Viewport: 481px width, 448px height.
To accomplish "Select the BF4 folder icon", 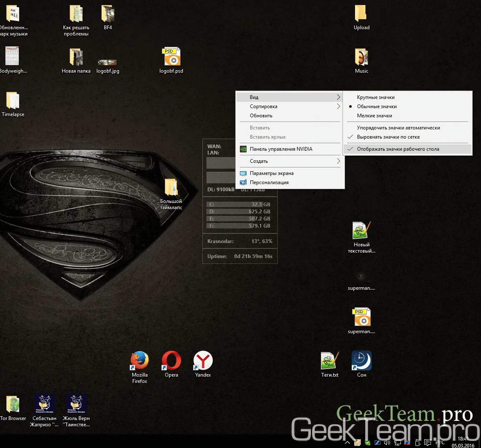I will (x=108, y=18).
